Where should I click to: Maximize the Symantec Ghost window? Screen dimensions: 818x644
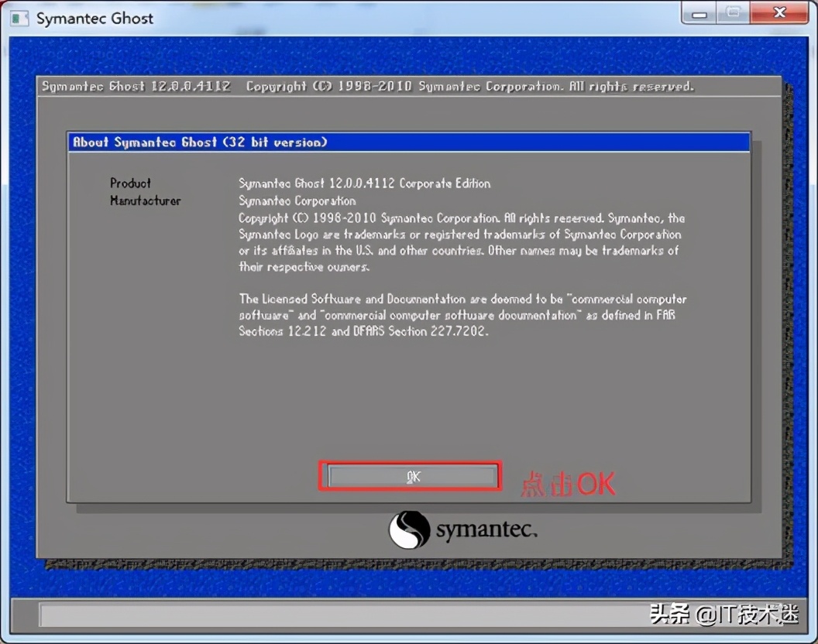(734, 12)
